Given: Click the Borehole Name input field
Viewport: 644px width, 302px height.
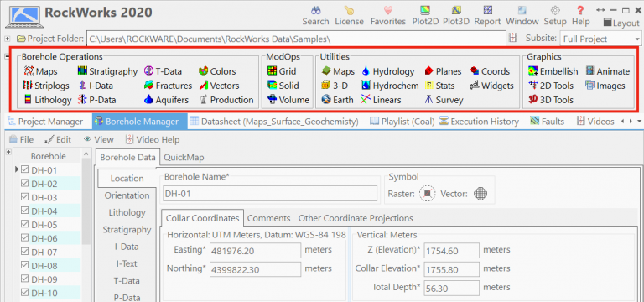Looking at the screenshot, I should [270, 194].
